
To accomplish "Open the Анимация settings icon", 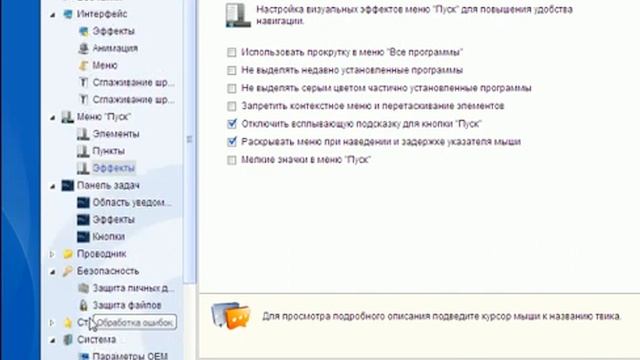I will (x=83, y=48).
